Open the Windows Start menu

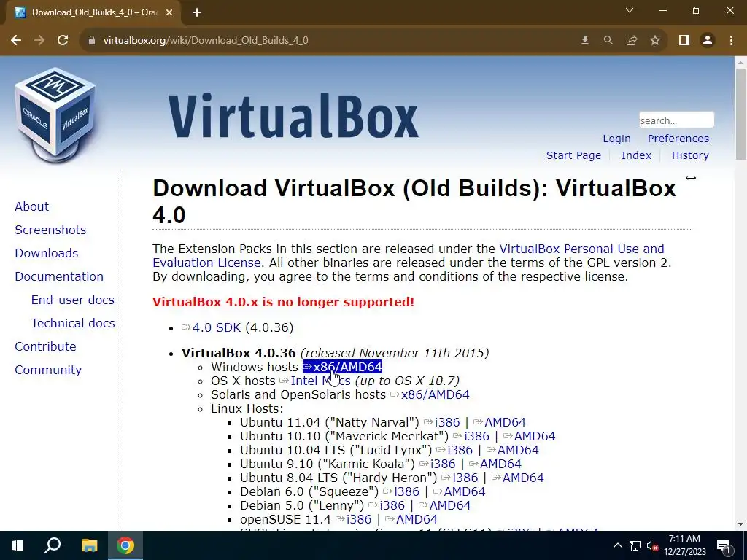[18, 545]
